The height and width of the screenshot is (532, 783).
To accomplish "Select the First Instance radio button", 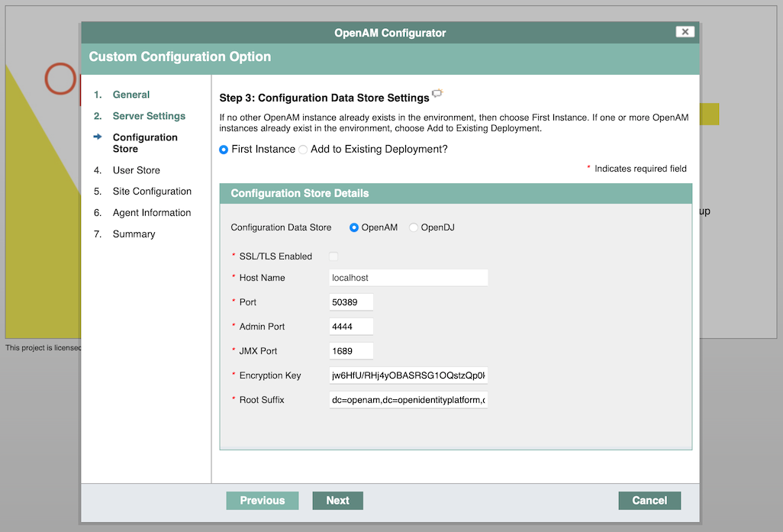I will (224, 150).
